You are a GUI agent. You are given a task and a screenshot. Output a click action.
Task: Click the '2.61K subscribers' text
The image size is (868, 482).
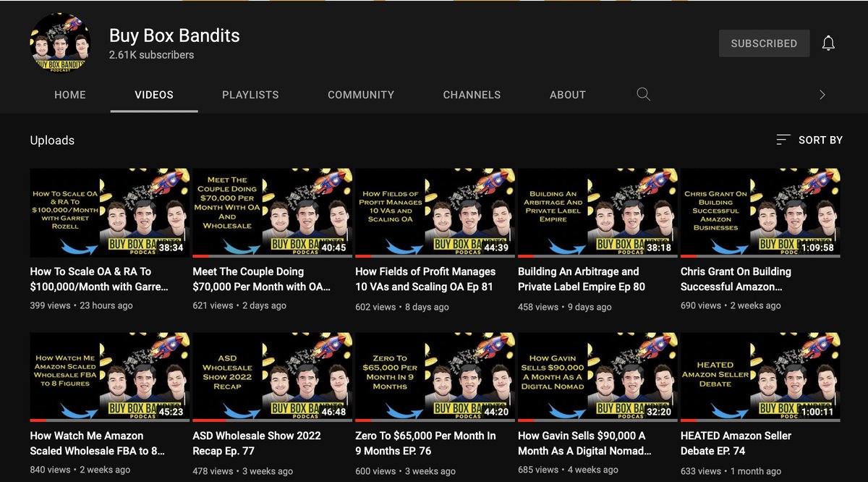[151, 55]
